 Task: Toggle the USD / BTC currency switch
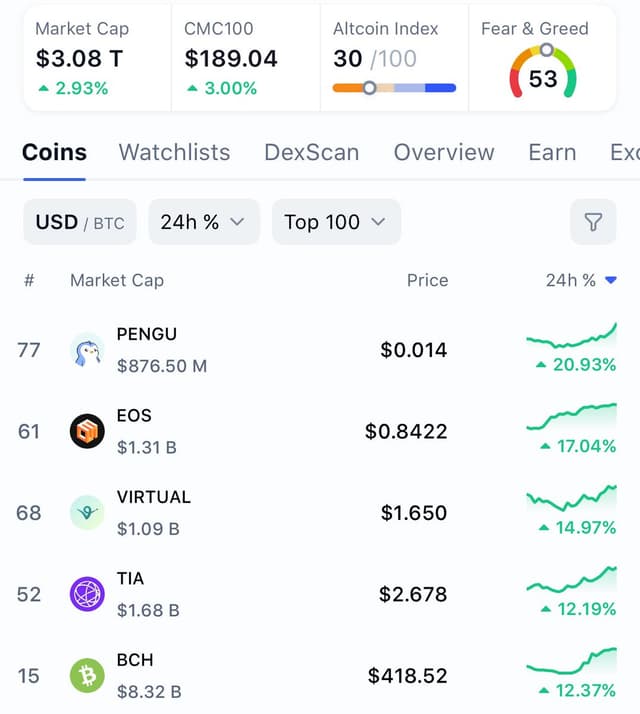pyautogui.click(x=80, y=222)
